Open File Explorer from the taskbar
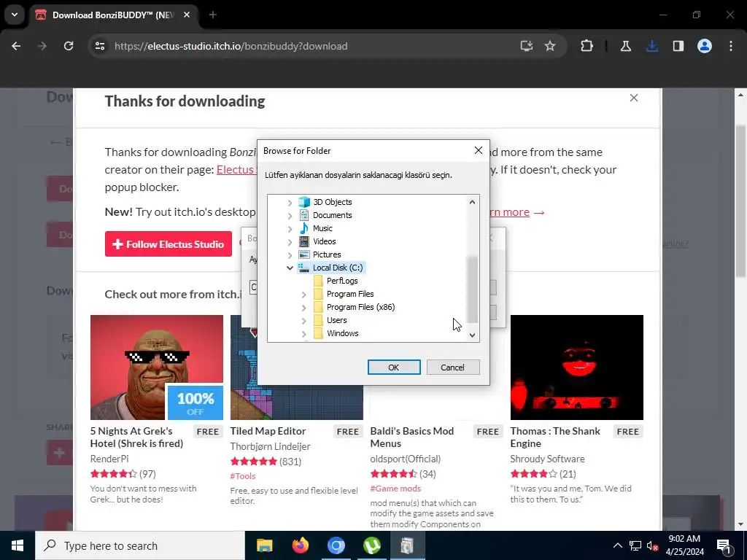The image size is (747, 560). point(264,545)
